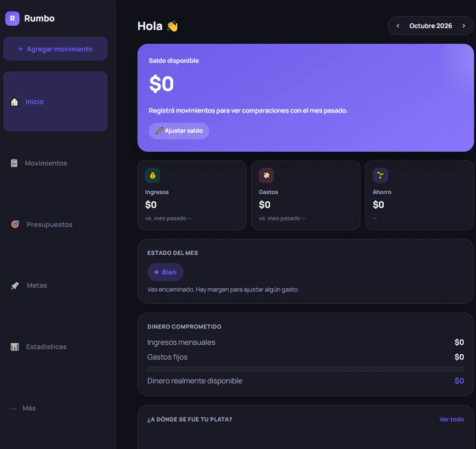Click the Dinero realmente disponible label
476x449 pixels.
click(195, 381)
